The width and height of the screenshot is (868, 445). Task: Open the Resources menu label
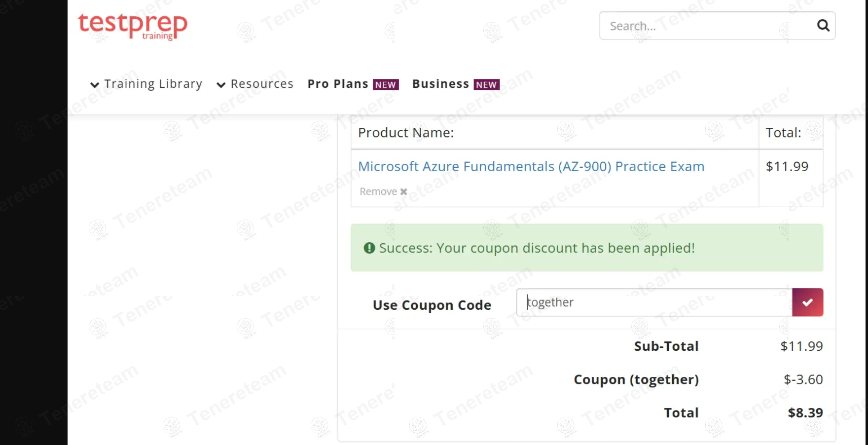click(262, 84)
